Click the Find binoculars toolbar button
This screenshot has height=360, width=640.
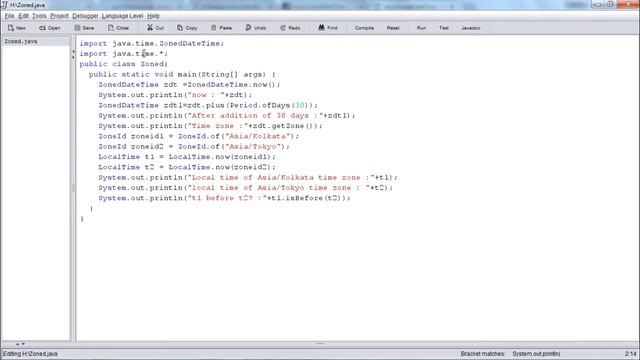coord(328,28)
